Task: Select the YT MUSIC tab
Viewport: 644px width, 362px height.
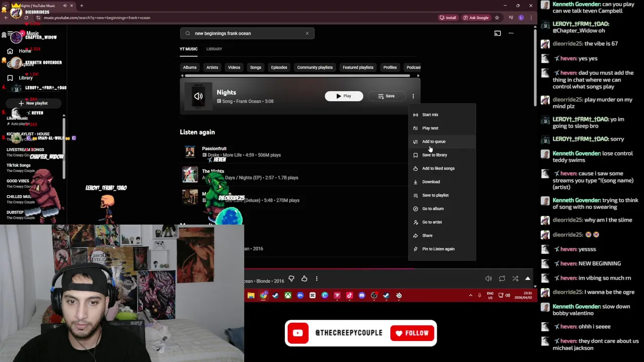Action: click(x=189, y=49)
